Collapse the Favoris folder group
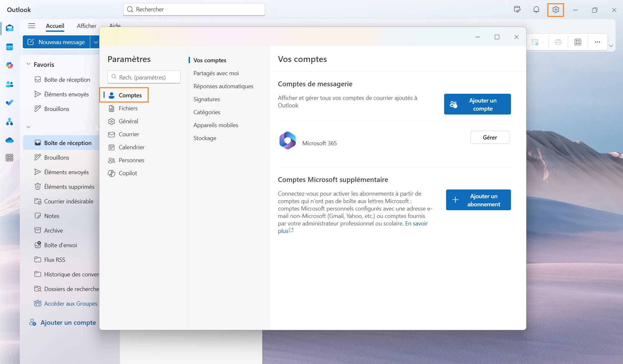The width and height of the screenshot is (623, 364). 29,64
